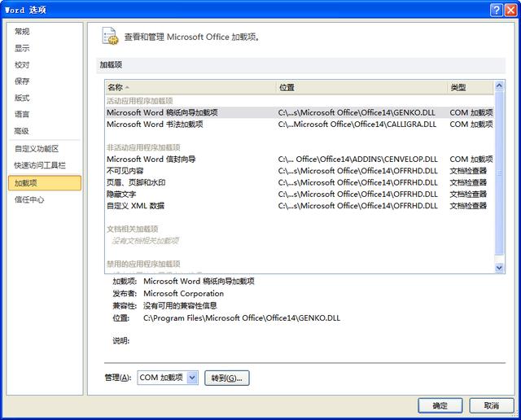
Task: Open 快速访问工具栏 settings
Action: click(40, 165)
